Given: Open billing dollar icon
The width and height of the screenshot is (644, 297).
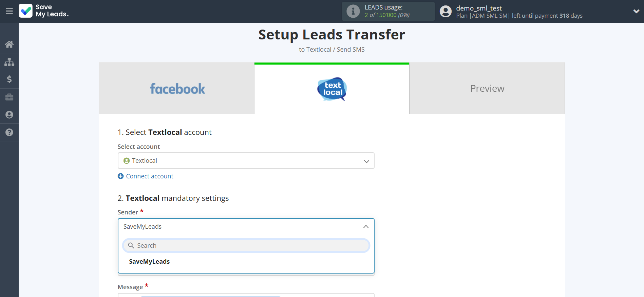Looking at the screenshot, I should point(9,80).
